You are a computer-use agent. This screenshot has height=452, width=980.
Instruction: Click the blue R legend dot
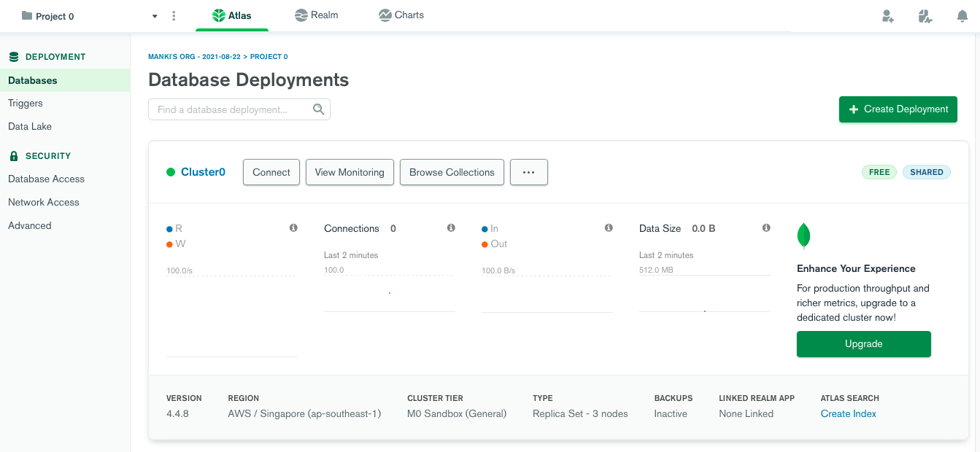[x=169, y=229]
